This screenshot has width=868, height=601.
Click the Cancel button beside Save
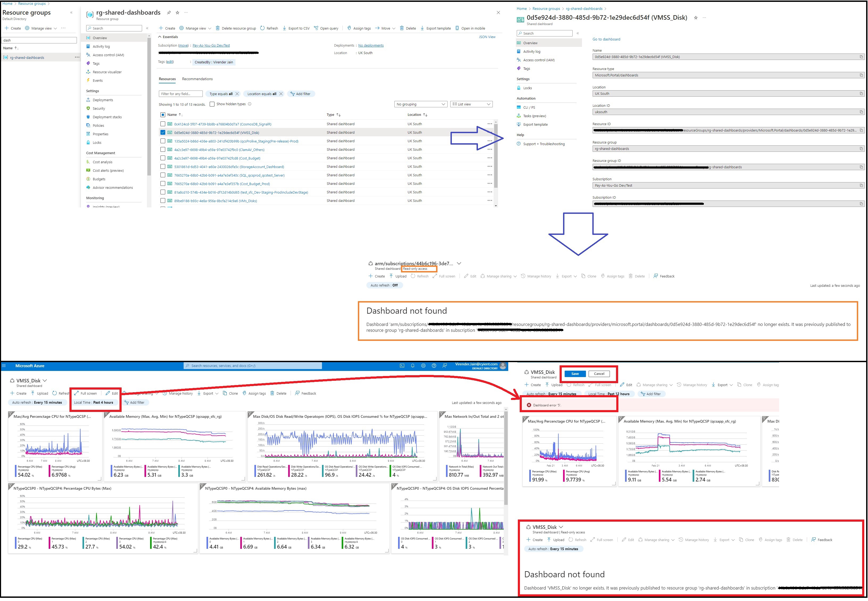click(x=599, y=374)
